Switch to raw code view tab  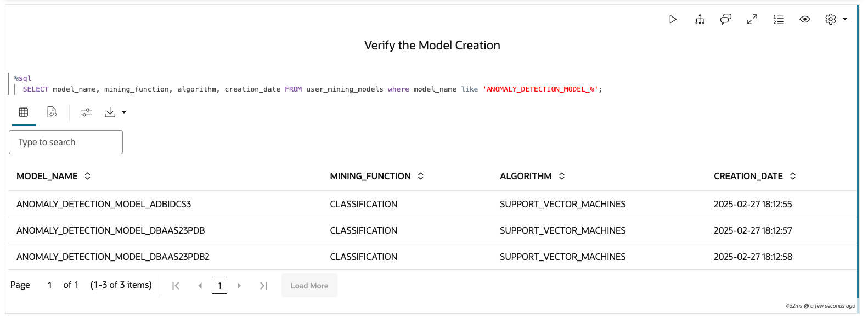(52, 112)
